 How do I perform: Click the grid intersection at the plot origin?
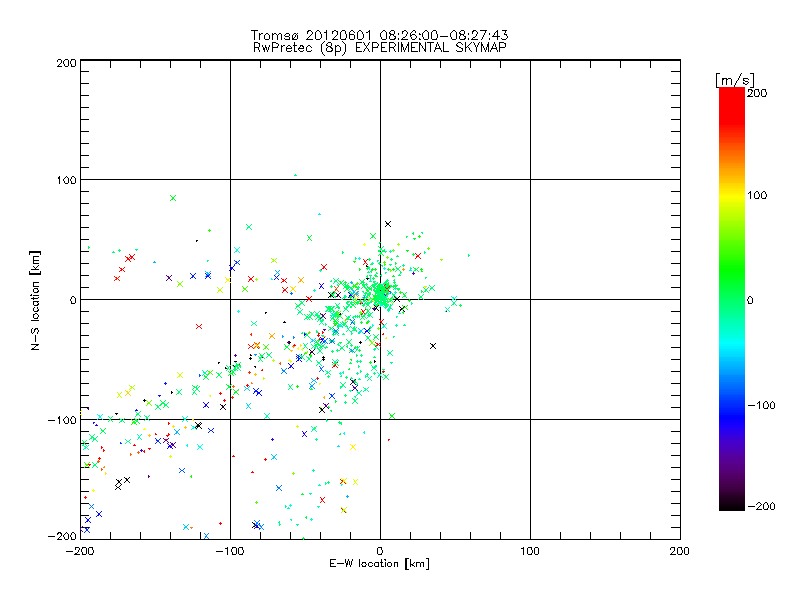coord(380,299)
